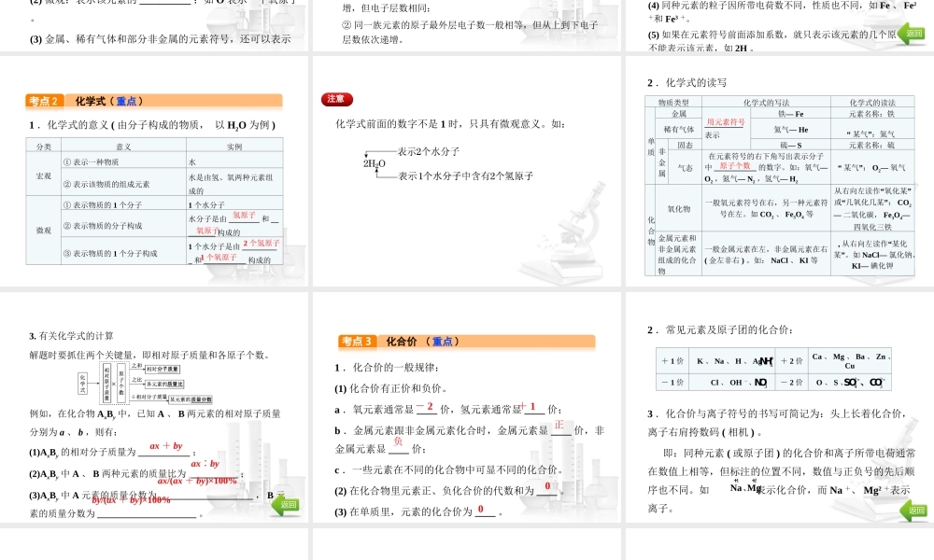
Task: Click the red 注意 badge
Action: pos(336,99)
